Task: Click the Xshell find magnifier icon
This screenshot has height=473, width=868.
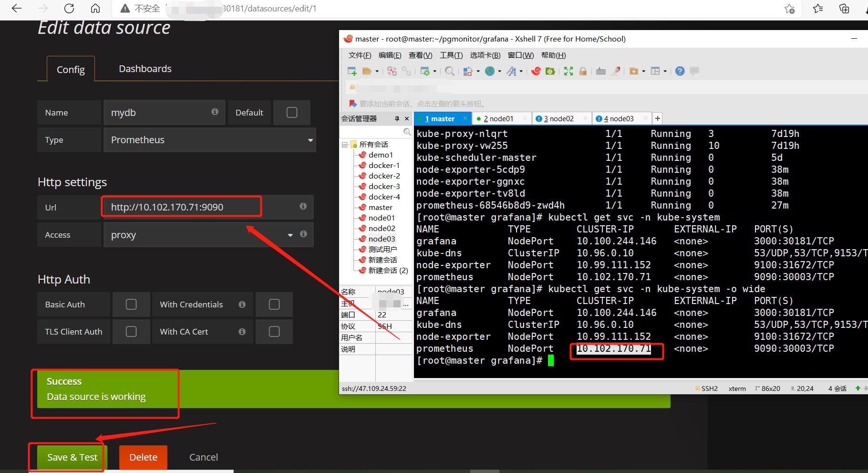Action: pos(450,71)
